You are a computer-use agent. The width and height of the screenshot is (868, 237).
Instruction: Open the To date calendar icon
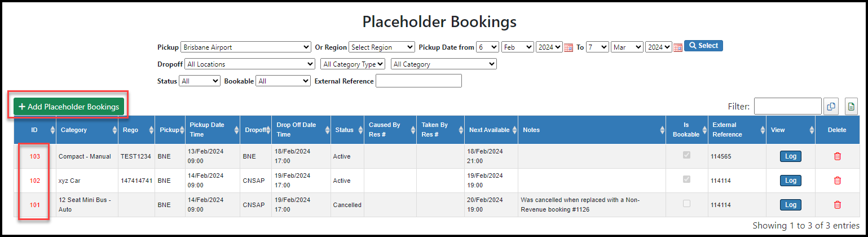(678, 47)
